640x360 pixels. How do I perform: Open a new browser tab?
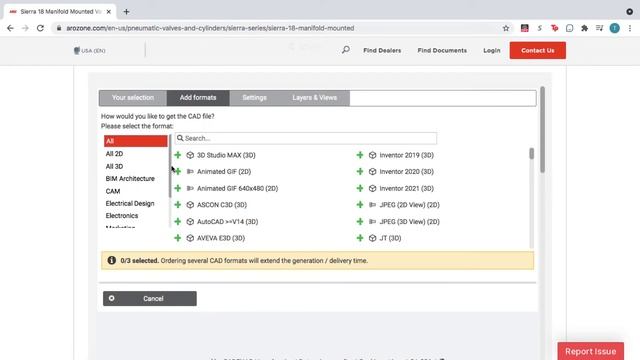(126, 12)
